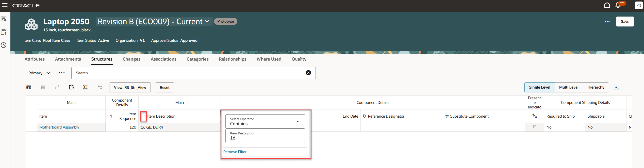Click the Presence Indicator column header icon
The height and width of the screenshot is (168, 644).
[x=535, y=116]
